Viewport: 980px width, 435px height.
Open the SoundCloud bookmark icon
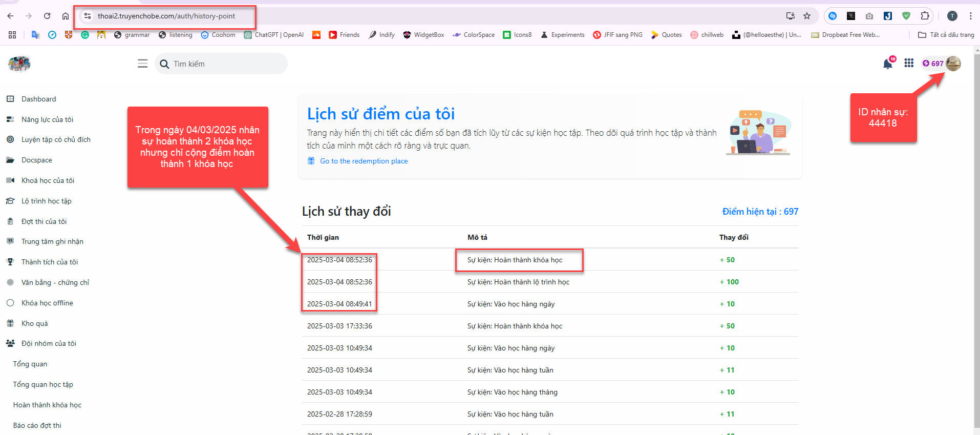point(316,35)
